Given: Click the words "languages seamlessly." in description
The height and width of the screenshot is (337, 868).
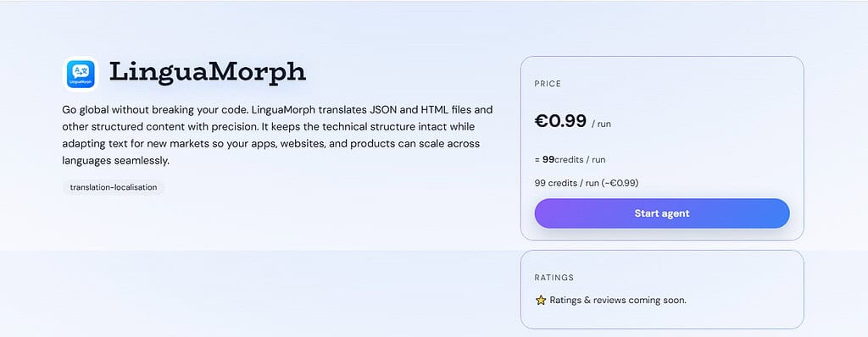Looking at the screenshot, I should 115,161.
